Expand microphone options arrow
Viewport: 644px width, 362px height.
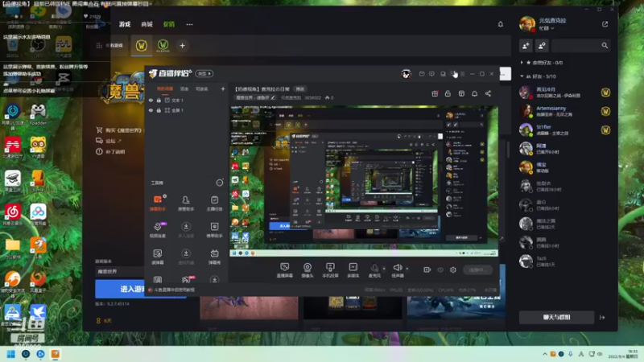coord(384,269)
